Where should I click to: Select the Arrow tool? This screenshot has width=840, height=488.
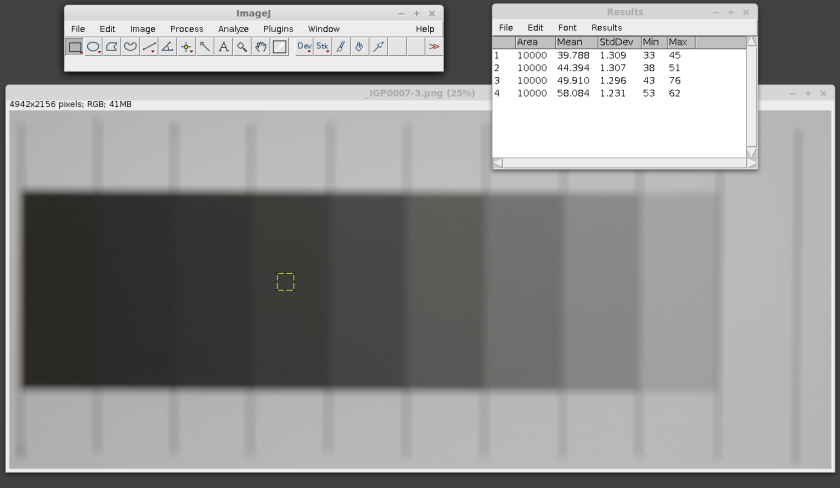[378, 47]
